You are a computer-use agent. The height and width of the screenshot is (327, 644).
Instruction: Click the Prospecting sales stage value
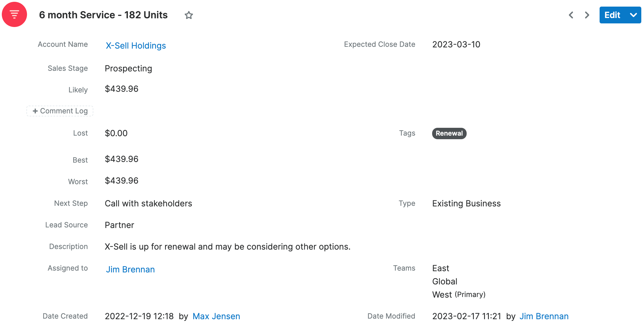[128, 68]
